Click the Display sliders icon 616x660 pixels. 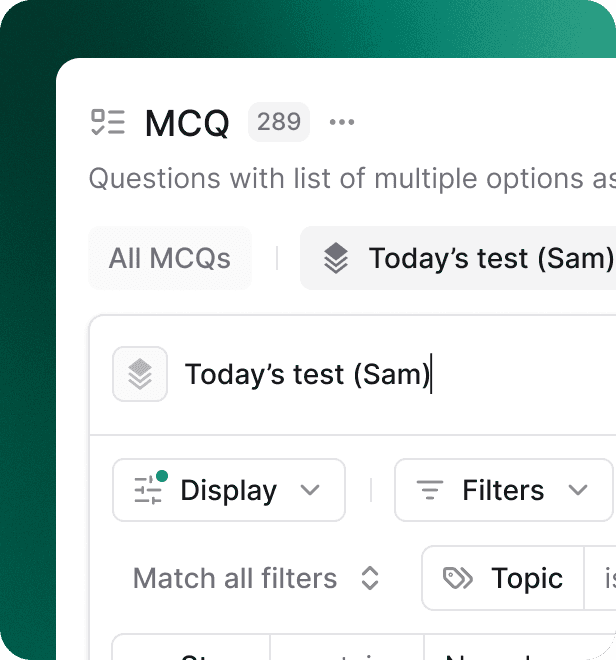[x=148, y=490]
